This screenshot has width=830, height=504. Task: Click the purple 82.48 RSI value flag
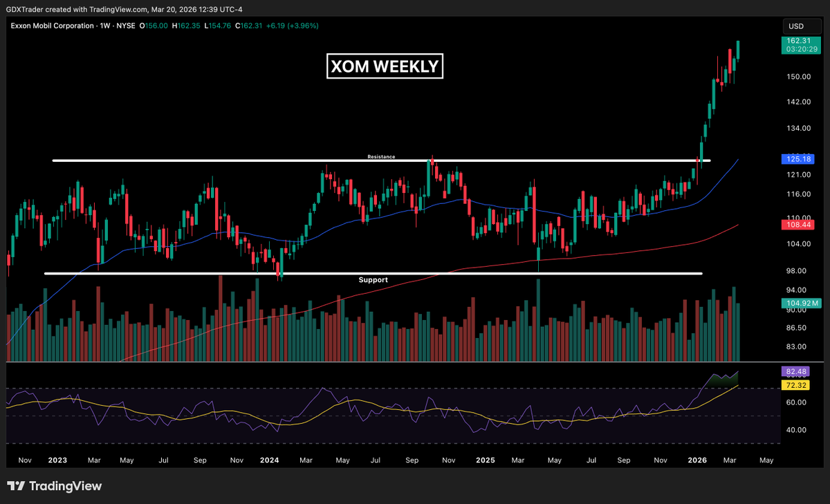pyautogui.click(x=794, y=371)
